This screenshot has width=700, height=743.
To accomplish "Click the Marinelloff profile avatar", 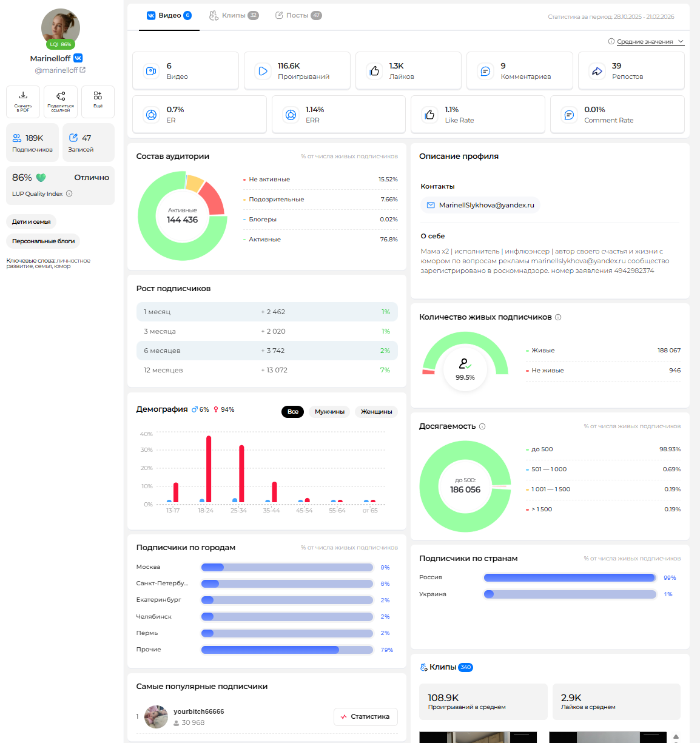I will [61, 27].
